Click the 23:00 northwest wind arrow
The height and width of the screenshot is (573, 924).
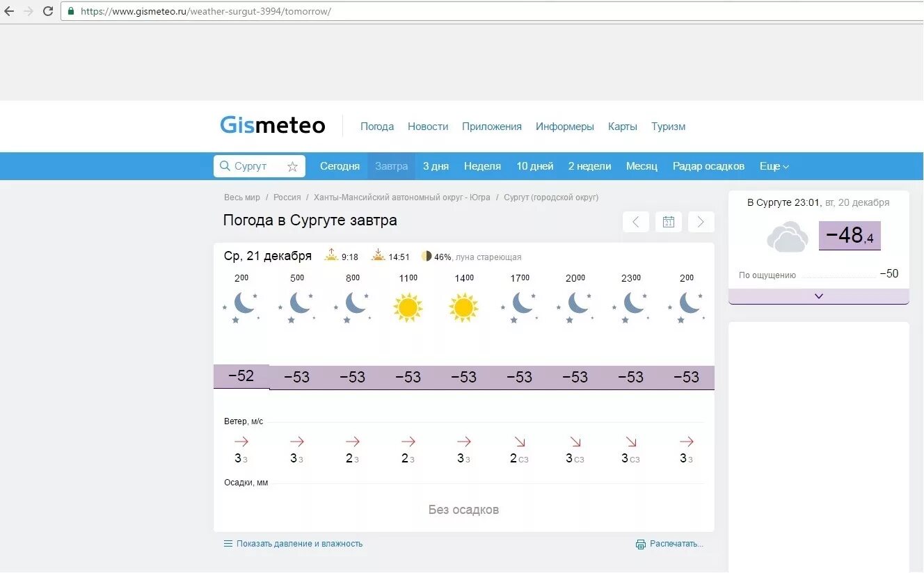(x=631, y=442)
